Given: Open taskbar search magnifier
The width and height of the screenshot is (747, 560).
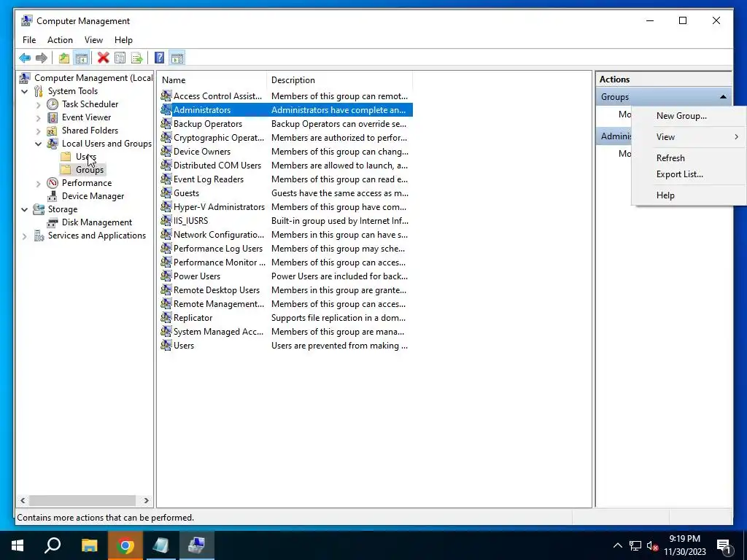Looking at the screenshot, I should coord(53,545).
